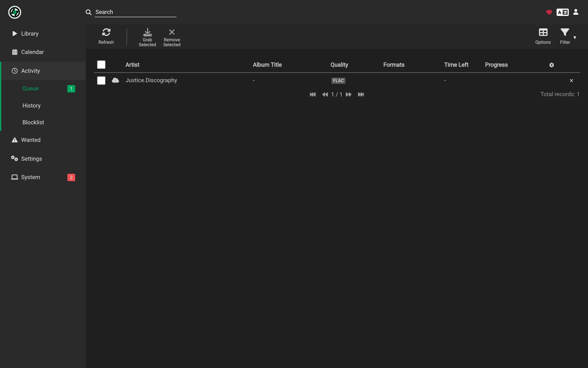Viewport: 588px width, 368px height.
Task: Click the Total records: 1 text
Action: click(x=560, y=94)
